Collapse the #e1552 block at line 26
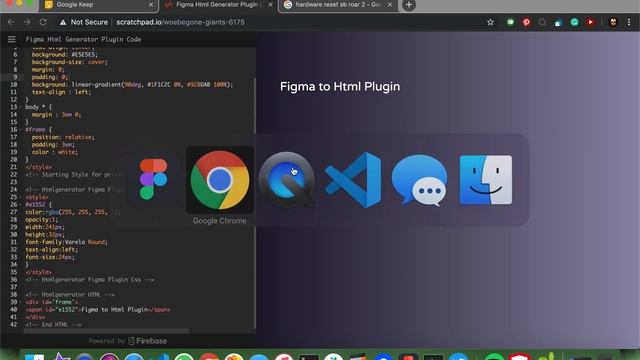Image resolution: width=640 pixels, height=360 pixels. pyautogui.click(x=20, y=204)
